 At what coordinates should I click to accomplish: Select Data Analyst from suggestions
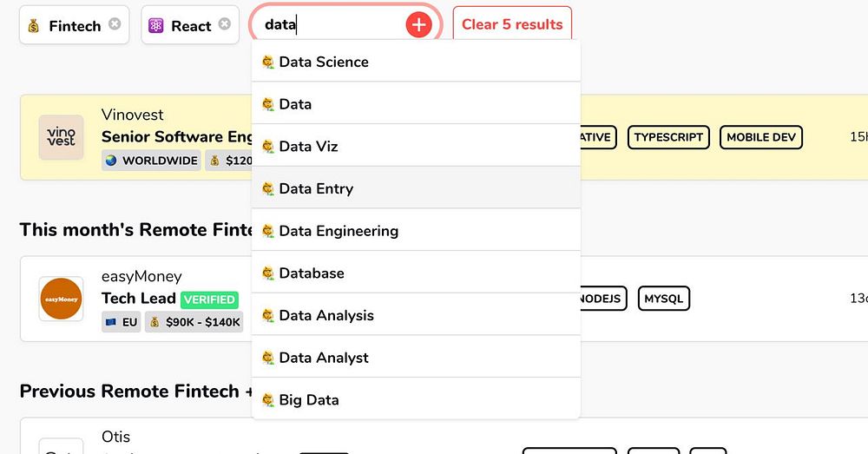[324, 358]
